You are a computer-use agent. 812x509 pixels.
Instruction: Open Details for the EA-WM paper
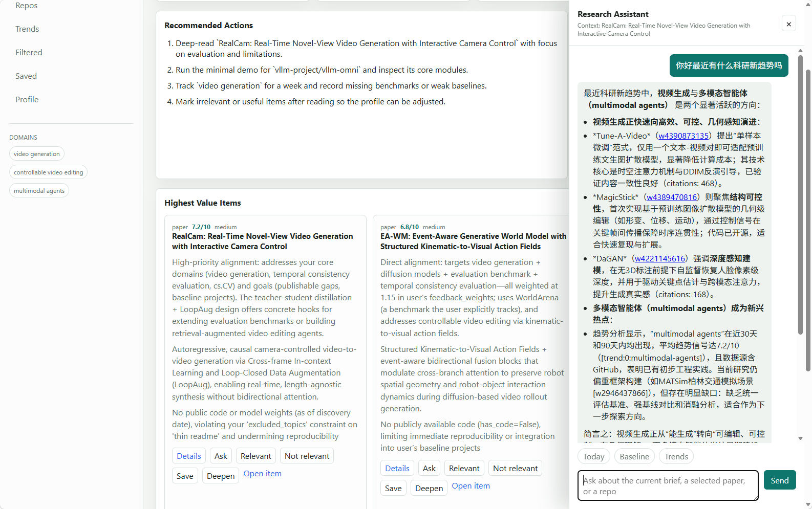397,468
